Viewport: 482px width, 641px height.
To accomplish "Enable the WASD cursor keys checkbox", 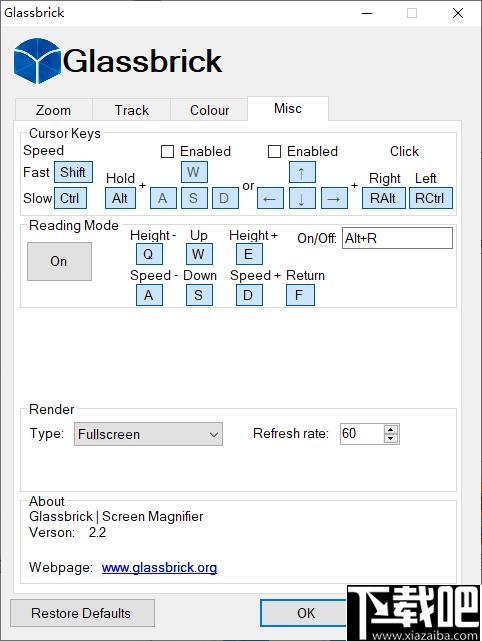I will coord(168,152).
